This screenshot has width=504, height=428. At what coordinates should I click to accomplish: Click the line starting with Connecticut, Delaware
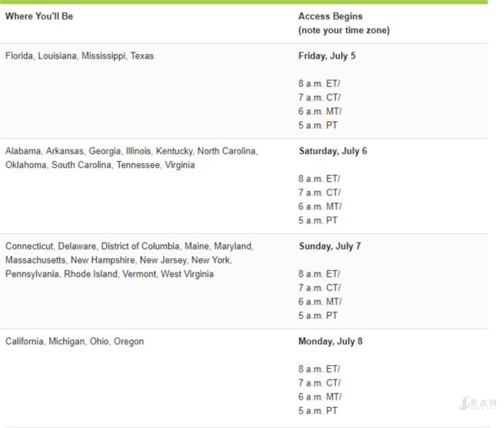tap(129, 246)
